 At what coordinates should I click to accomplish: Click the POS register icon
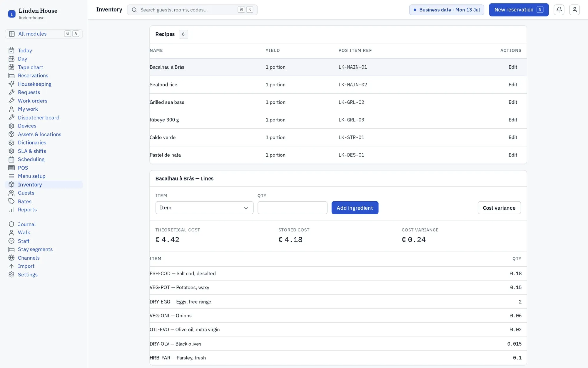pos(11,168)
